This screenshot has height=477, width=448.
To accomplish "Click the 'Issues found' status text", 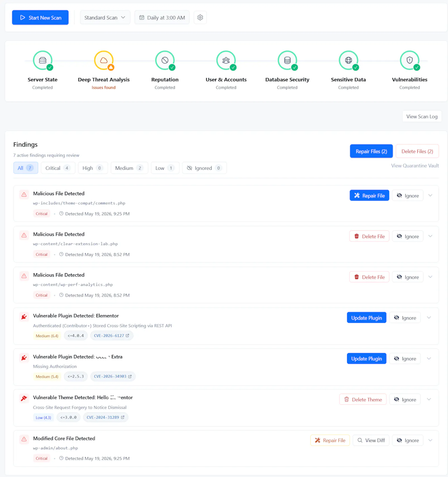I will tap(104, 87).
